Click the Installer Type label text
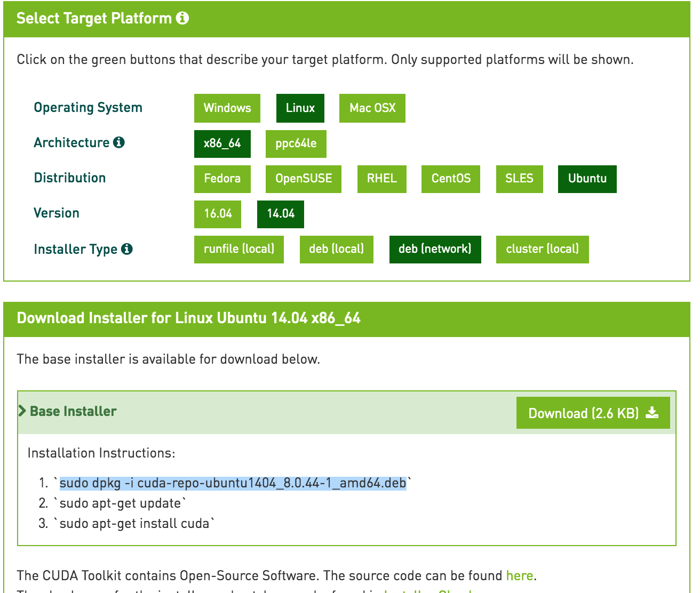This screenshot has width=700, height=593. 75,249
